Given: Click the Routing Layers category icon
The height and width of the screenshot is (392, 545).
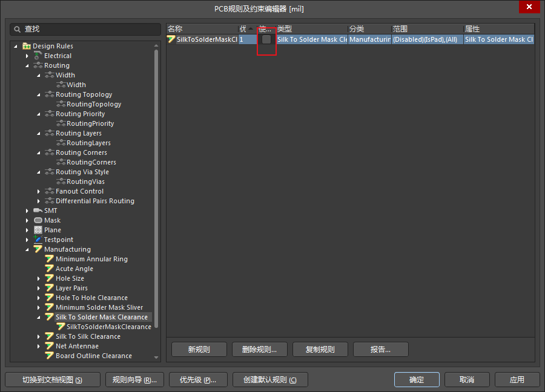Looking at the screenshot, I should [50, 133].
